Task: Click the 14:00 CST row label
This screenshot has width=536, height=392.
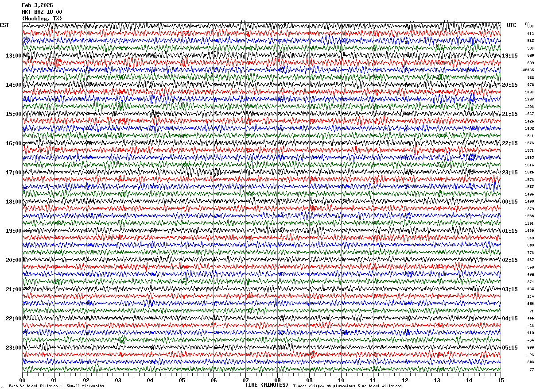Action: pyautogui.click(x=14, y=85)
